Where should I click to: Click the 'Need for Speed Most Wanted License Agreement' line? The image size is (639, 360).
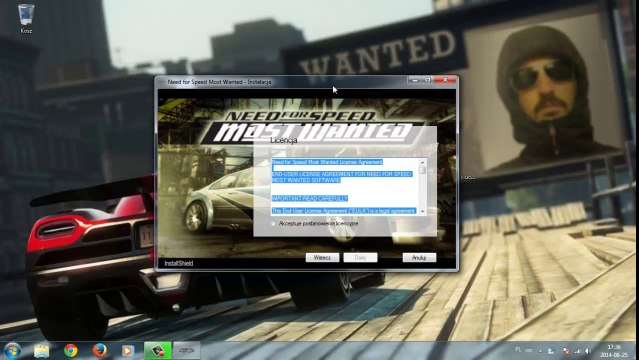tap(327, 162)
